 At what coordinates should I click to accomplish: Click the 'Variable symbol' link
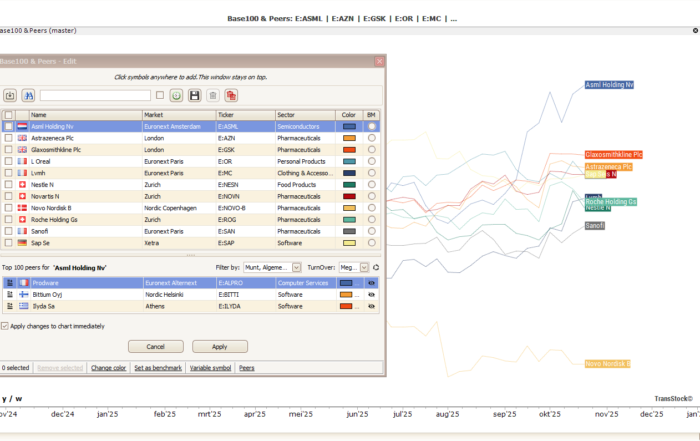(x=210, y=368)
